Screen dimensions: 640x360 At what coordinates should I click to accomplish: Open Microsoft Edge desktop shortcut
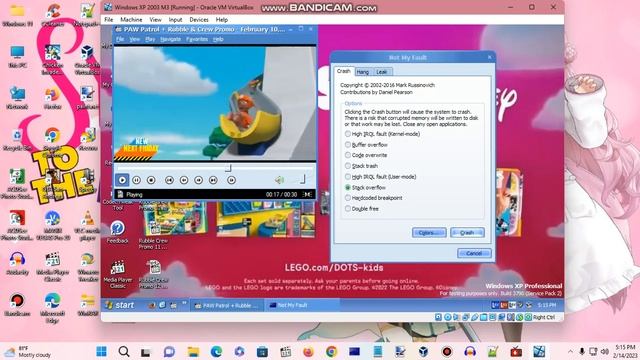click(52, 308)
